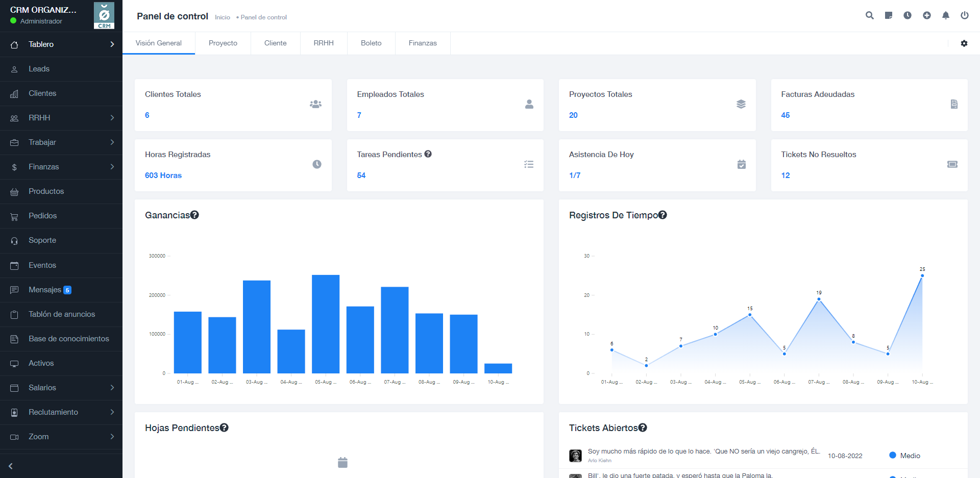The image size is (980, 478).
Task: Click the 05-Aug bar in Ganancias chart
Action: pos(325,324)
